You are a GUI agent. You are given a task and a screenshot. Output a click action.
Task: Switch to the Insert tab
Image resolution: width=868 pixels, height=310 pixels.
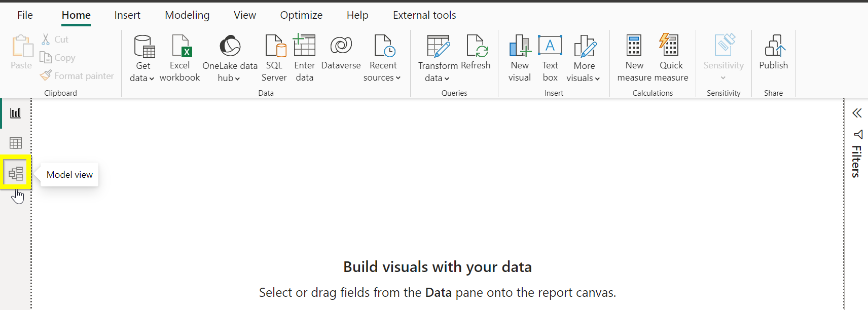(127, 15)
